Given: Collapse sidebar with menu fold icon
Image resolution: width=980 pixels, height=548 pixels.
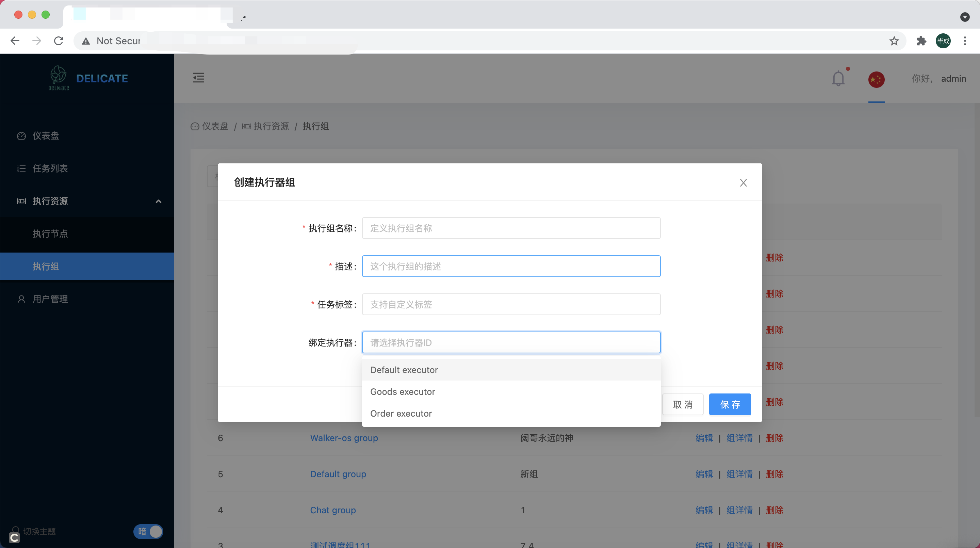Looking at the screenshot, I should click(199, 78).
